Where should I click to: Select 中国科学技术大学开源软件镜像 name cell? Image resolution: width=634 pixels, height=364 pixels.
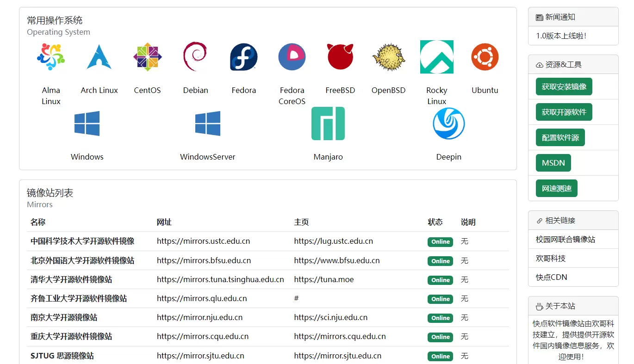82,241
